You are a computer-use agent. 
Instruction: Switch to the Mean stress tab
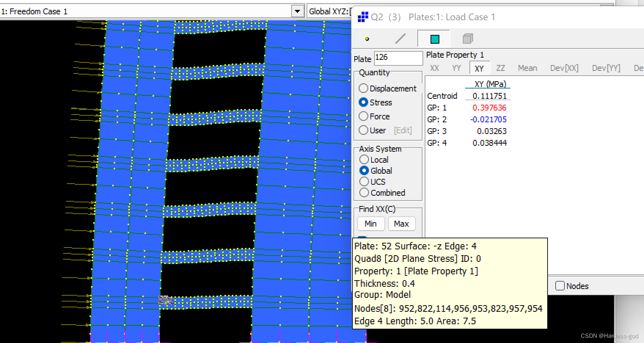527,68
